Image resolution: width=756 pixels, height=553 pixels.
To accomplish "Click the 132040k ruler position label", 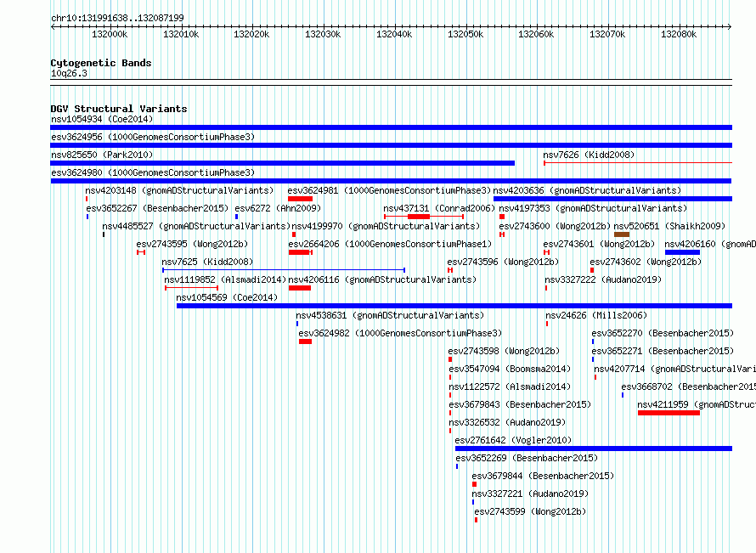I will [394, 34].
